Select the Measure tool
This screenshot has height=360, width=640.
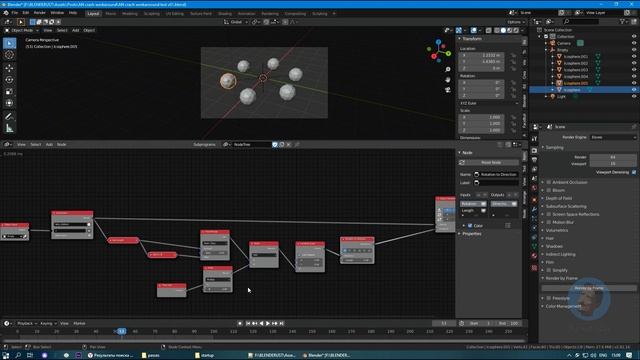(x=9, y=129)
